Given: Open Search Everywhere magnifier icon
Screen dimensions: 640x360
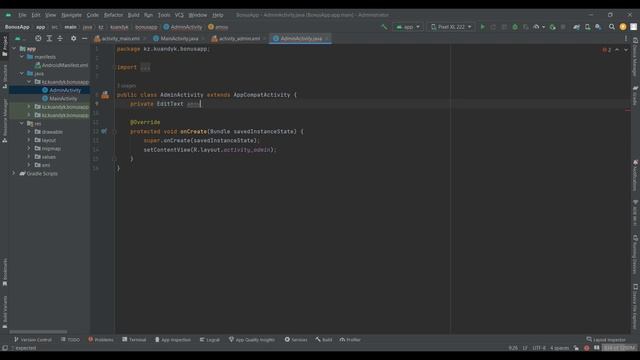Looking at the screenshot, I should coord(612,27).
